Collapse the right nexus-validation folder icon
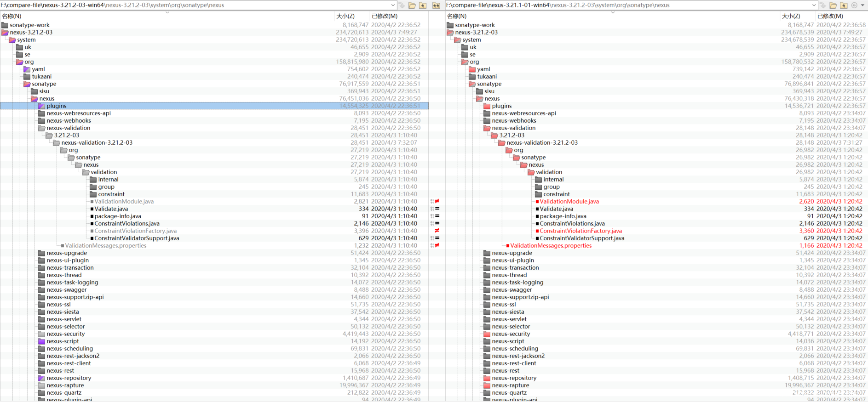Image resolution: width=868 pixels, height=402 pixels. tap(487, 128)
